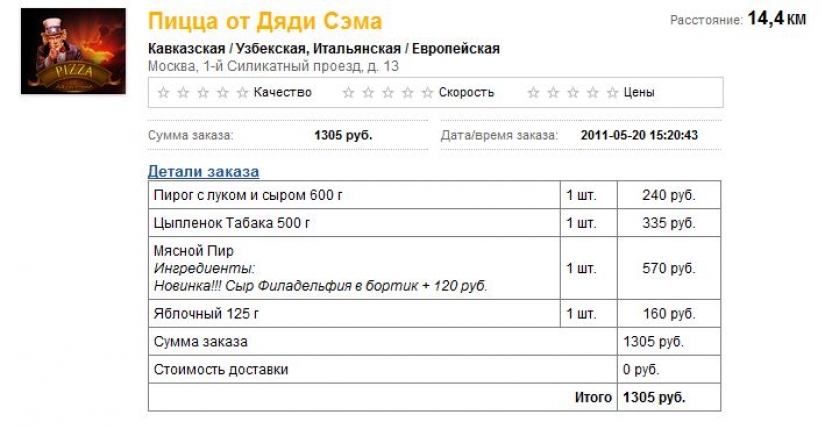
Task: Click the restaurant address text
Action: [x=273, y=66]
